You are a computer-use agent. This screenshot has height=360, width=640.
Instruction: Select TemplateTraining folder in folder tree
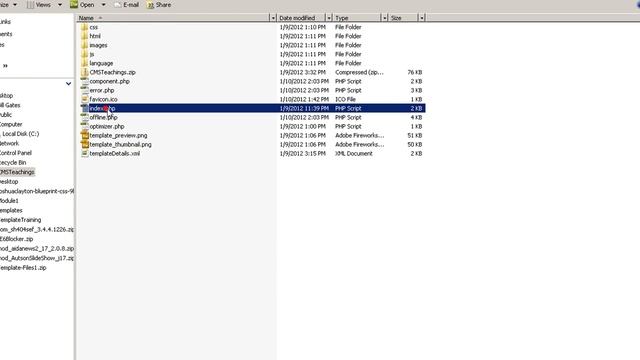tap(20, 220)
